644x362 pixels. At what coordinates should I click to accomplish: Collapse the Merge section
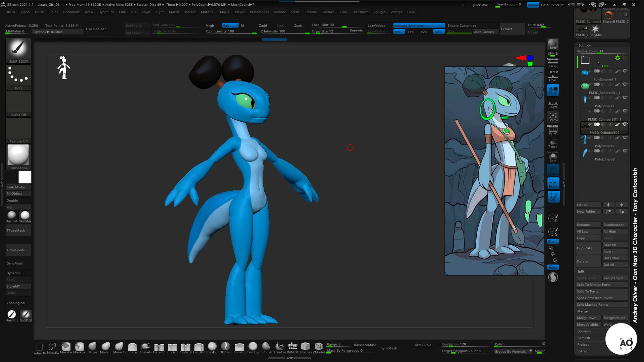(583, 311)
